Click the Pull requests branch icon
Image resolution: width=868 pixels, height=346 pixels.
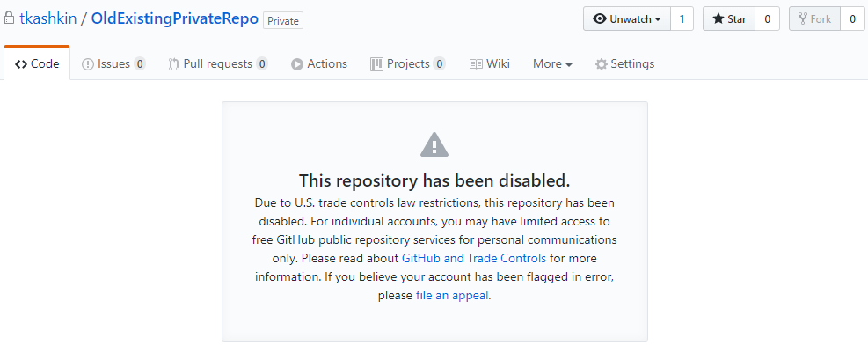[x=174, y=64]
